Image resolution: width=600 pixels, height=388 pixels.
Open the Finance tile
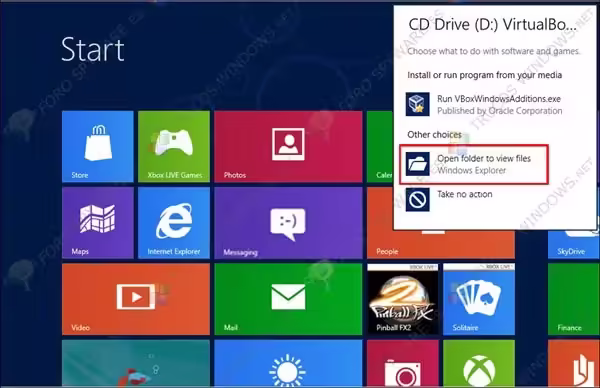click(x=574, y=299)
